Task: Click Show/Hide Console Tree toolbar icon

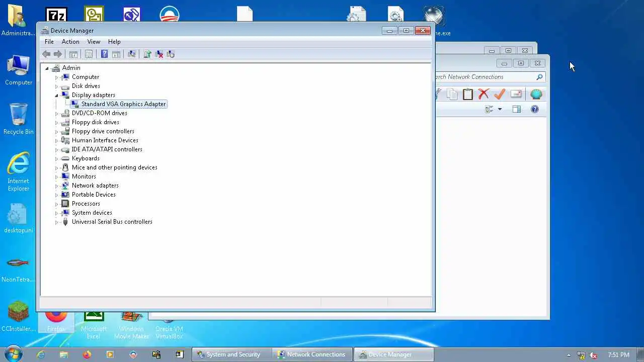Action: coord(73,54)
